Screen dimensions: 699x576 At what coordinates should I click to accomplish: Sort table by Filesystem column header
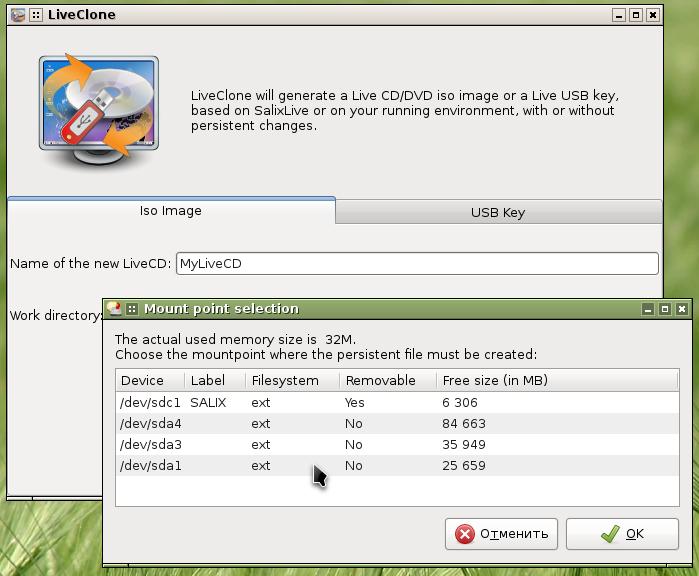pos(292,380)
